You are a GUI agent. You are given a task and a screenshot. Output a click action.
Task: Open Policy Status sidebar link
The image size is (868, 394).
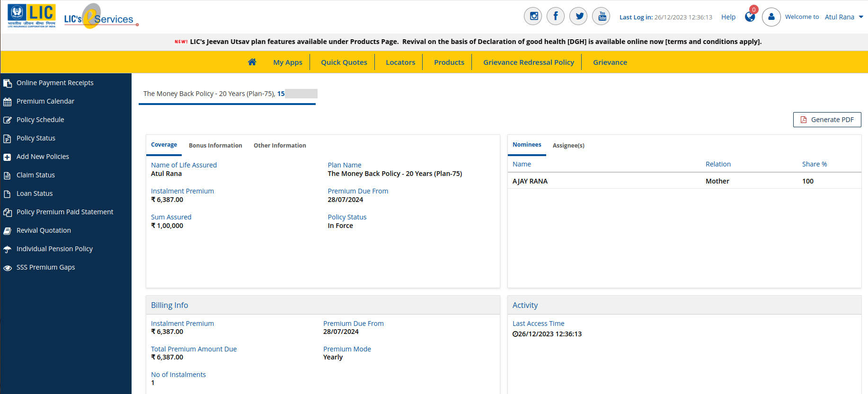[x=36, y=138]
